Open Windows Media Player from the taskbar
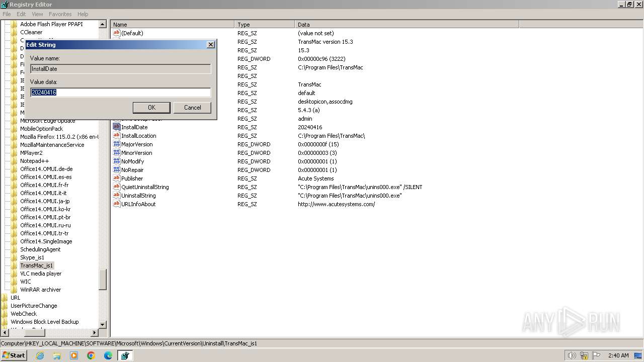The image size is (644, 362). [74, 355]
